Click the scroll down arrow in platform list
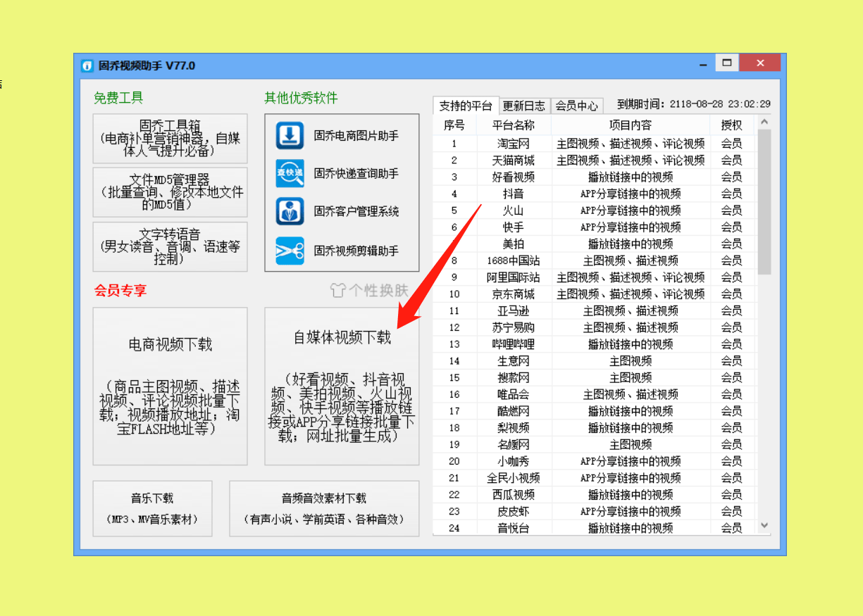This screenshot has height=616, width=863. tap(764, 526)
